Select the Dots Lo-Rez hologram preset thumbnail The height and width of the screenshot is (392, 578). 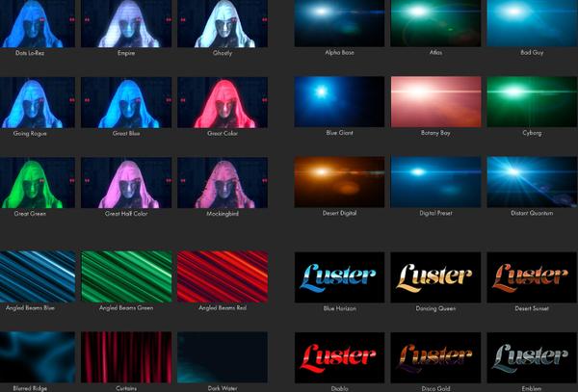(38, 23)
